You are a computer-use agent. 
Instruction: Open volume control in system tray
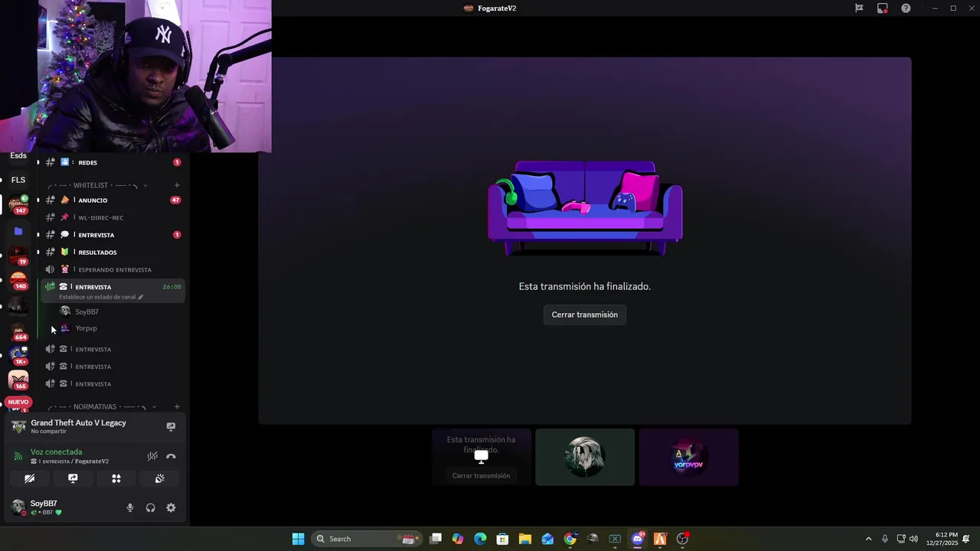pos(913,539)
